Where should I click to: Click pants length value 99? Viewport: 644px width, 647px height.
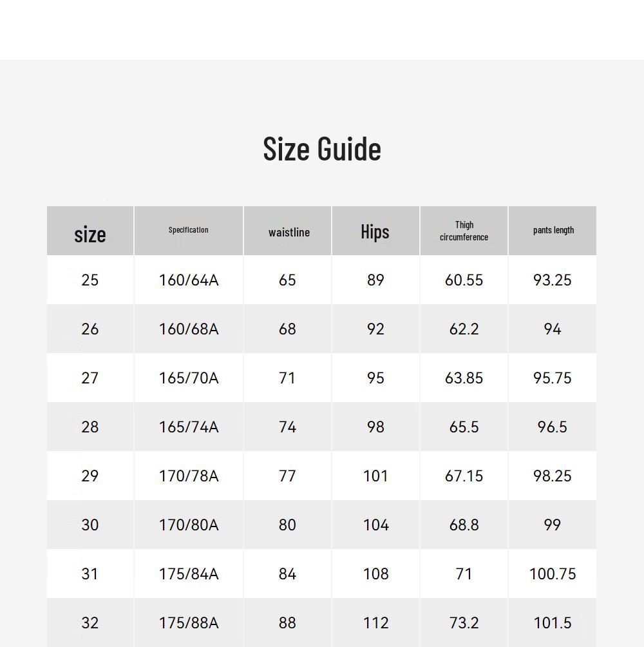click(552, 525)
